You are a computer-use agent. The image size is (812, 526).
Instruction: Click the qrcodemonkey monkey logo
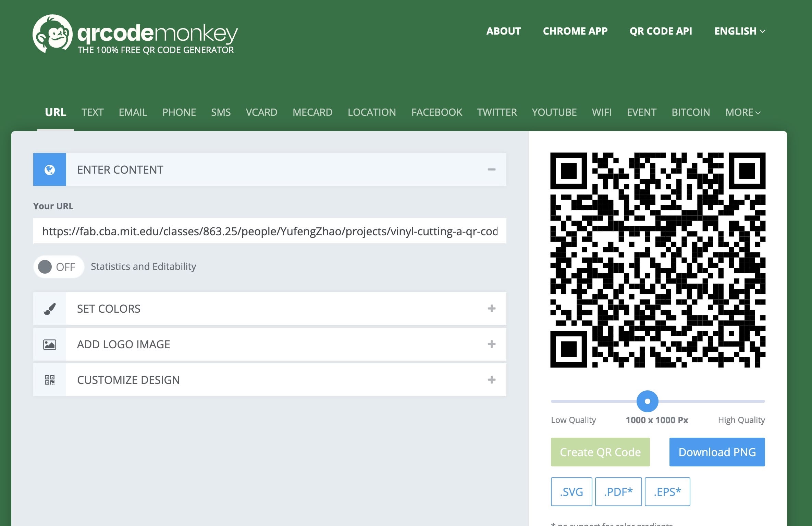coord(52,34)
